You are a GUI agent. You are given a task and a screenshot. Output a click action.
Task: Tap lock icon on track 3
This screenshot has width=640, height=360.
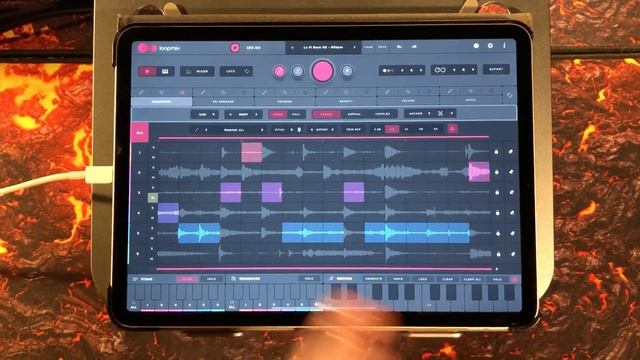(x=497, y=192)
